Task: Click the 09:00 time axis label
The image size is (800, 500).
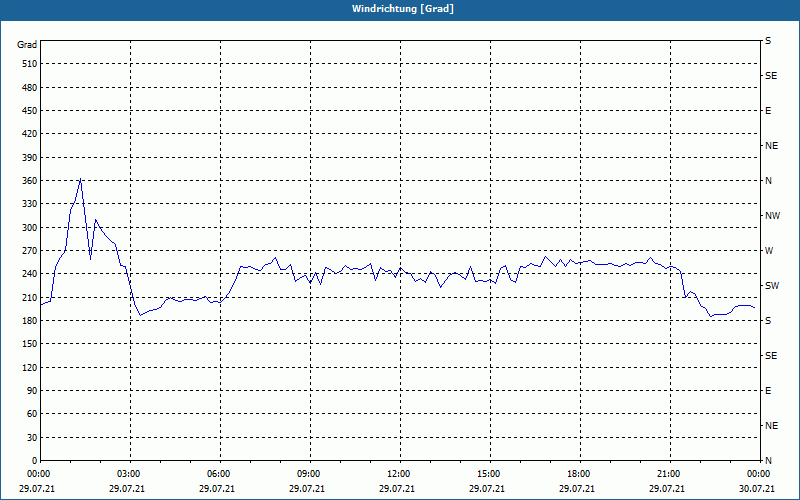Action: pos(307,474)
